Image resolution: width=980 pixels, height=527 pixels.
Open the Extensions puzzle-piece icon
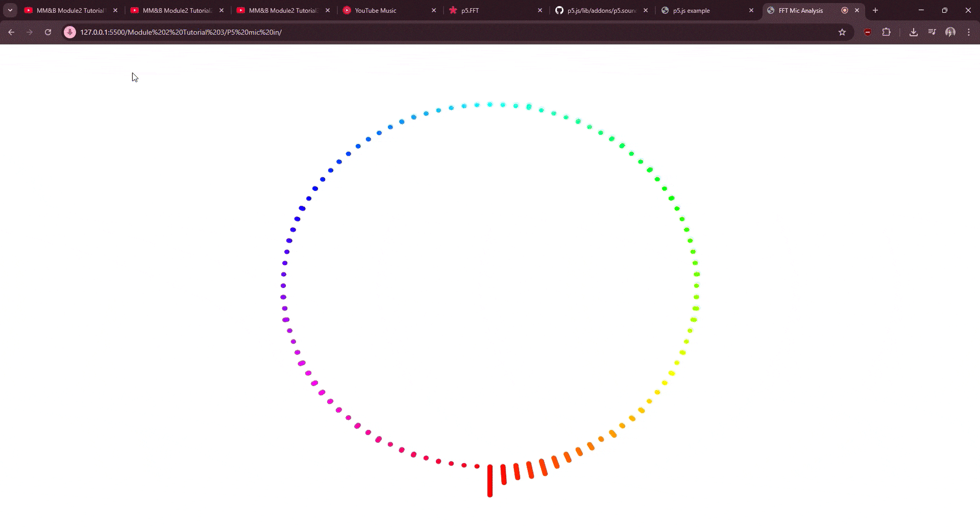pos(887,32)
